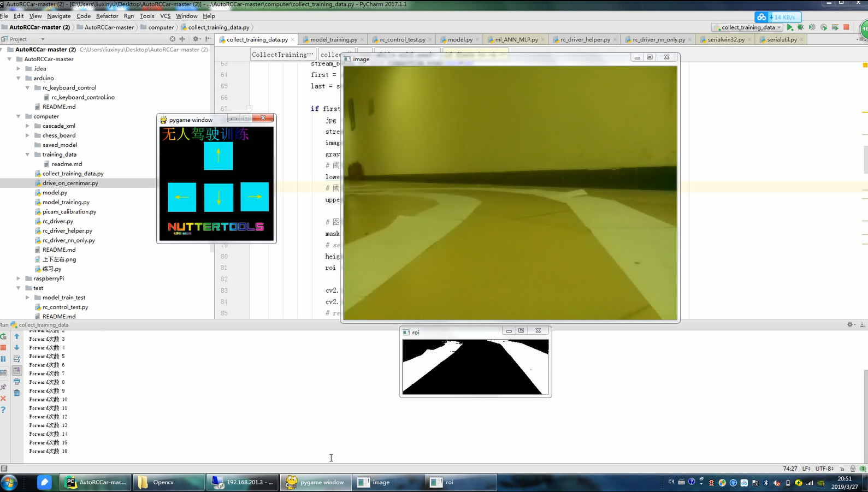This screenshot has height=492, width=868.
Task: Expand the model_train_test folder
Action: tap(28, 298)
